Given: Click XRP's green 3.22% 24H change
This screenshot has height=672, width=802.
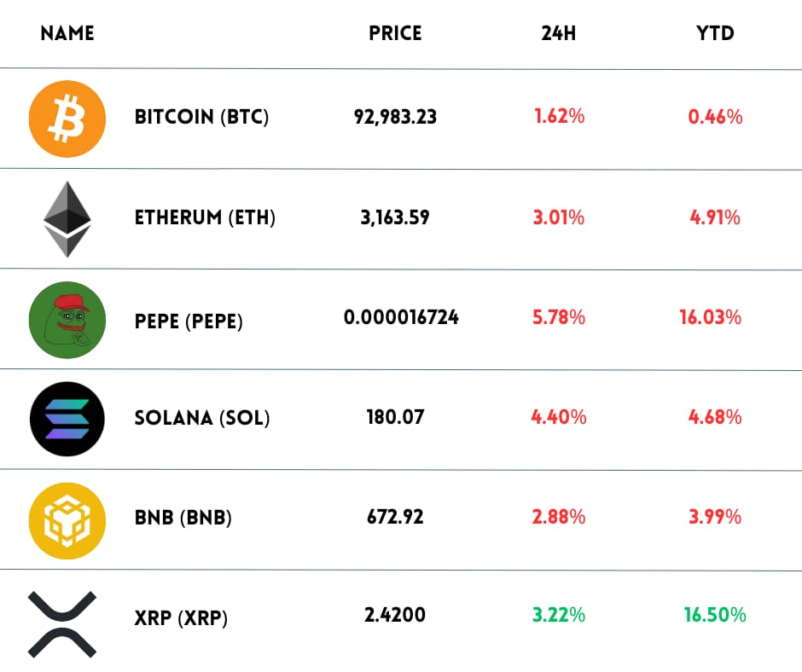Looking at the screenshot, I should click(x=559, y=615).
